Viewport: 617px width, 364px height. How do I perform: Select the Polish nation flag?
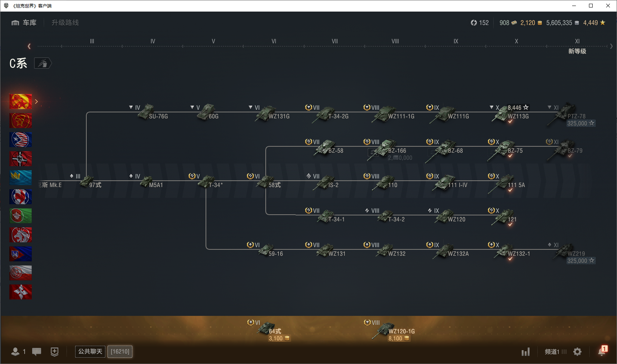tap(21, 273)
